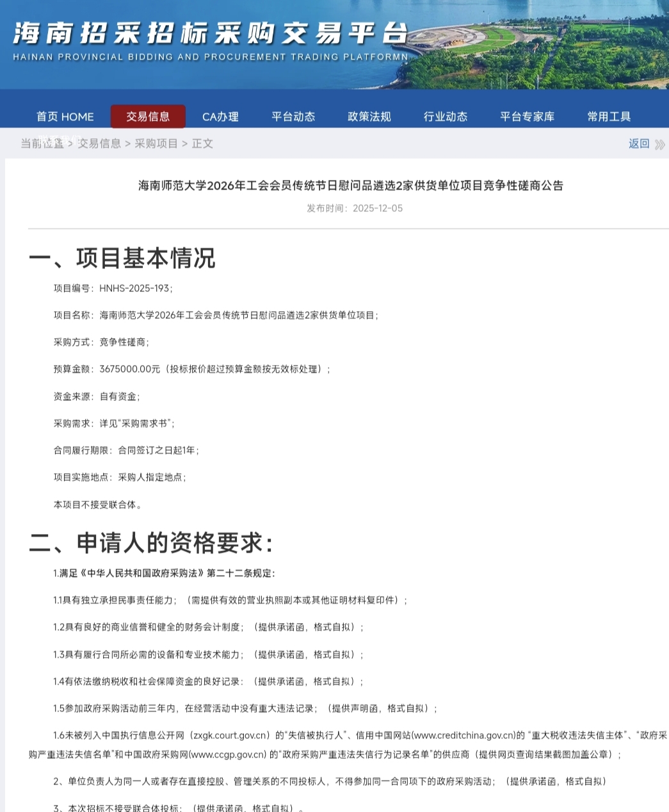Screen dimensions: 669x812
Task: Select the highlighted 交易信息 navigation tab
Action: click(x=148, y=117)
